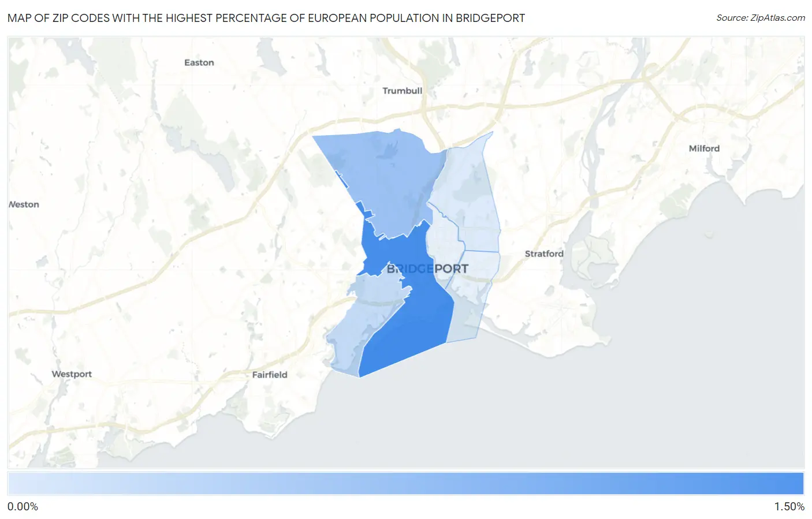Click the Fairfield town label
The width and height of the screenshot is (812, 519).
click(x=270, y=375)
